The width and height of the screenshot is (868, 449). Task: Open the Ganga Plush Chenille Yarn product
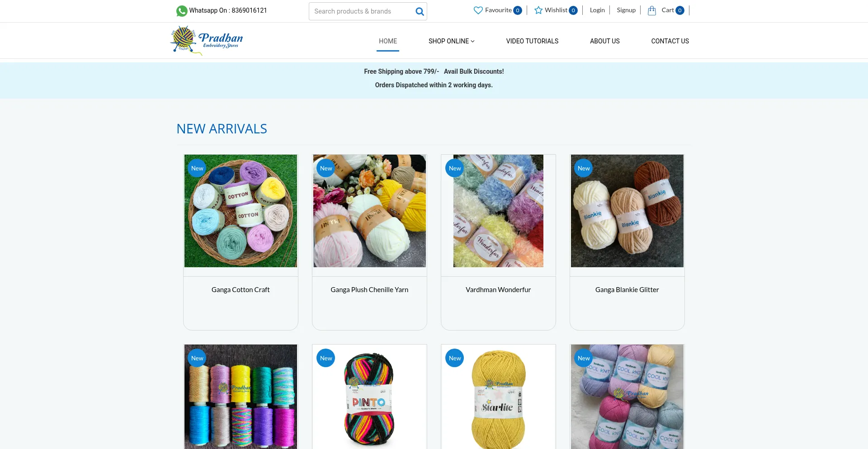[369, 290]
